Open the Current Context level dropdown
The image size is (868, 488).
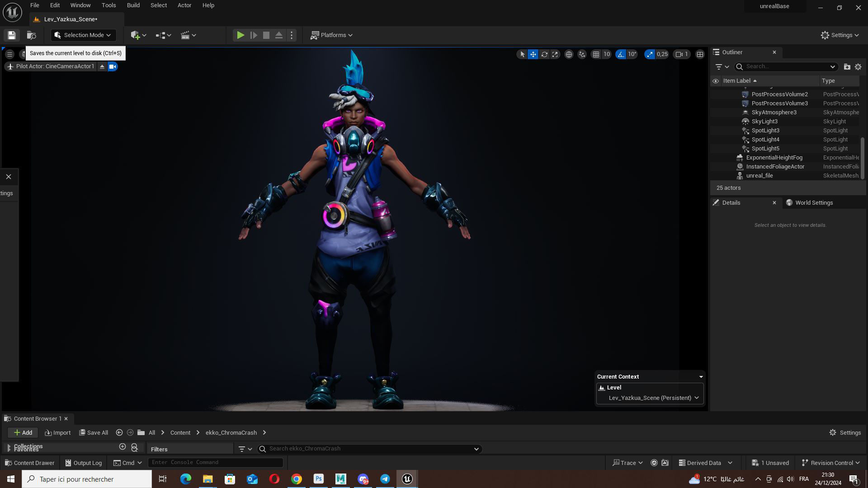click(x=650, y=398)
